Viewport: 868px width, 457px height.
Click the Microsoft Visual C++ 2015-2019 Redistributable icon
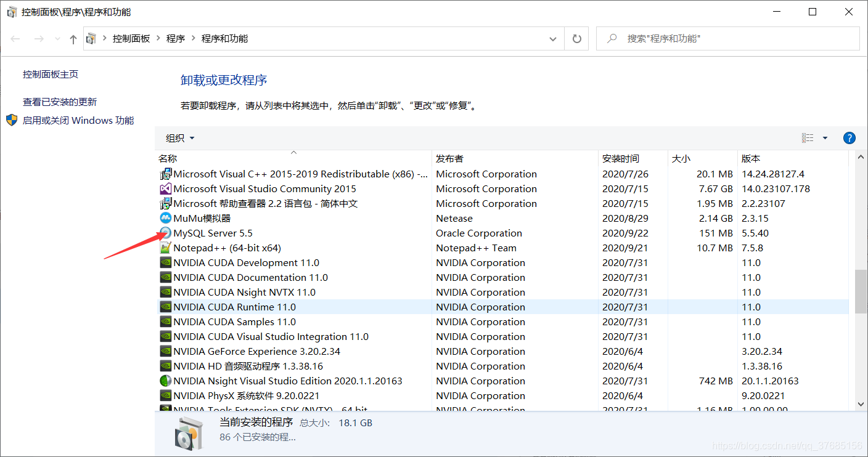pos(165,174)
